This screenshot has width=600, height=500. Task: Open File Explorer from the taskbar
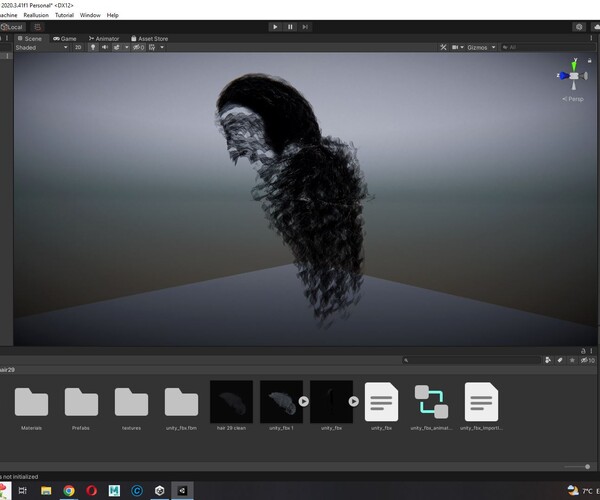click(x=46, y=490)
